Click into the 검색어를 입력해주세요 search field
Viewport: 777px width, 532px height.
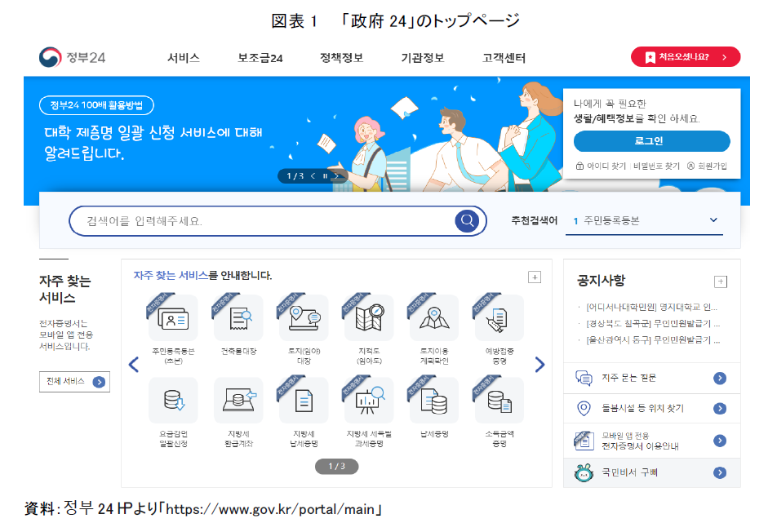(261, 221)
